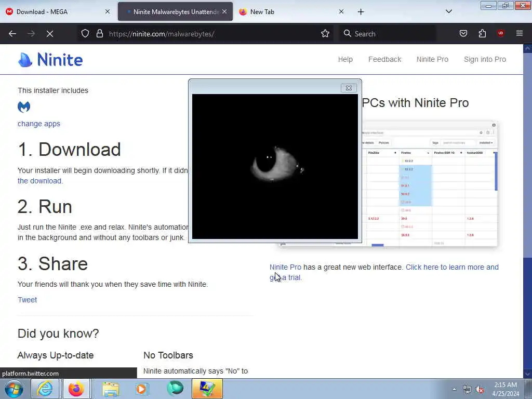Switch to the New Tab tab
Image resolution: width=532 pixels, height=399 pixels.
click(291, 11)
